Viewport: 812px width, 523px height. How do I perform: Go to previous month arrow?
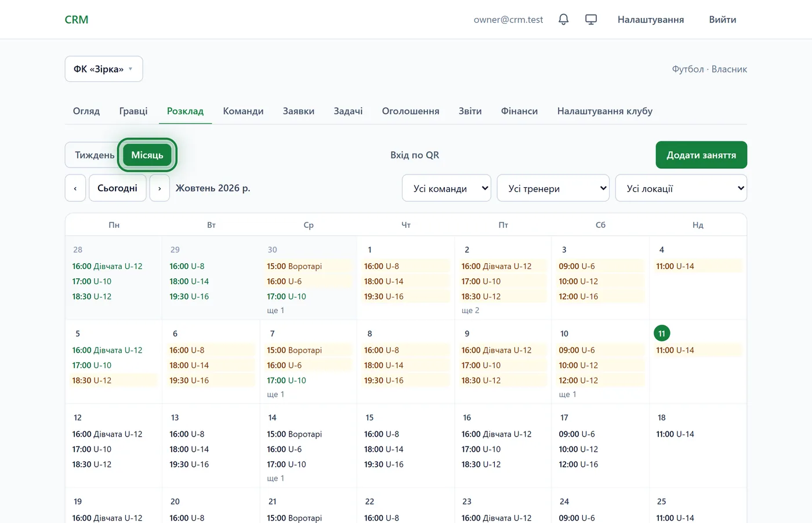coord(75,188)
